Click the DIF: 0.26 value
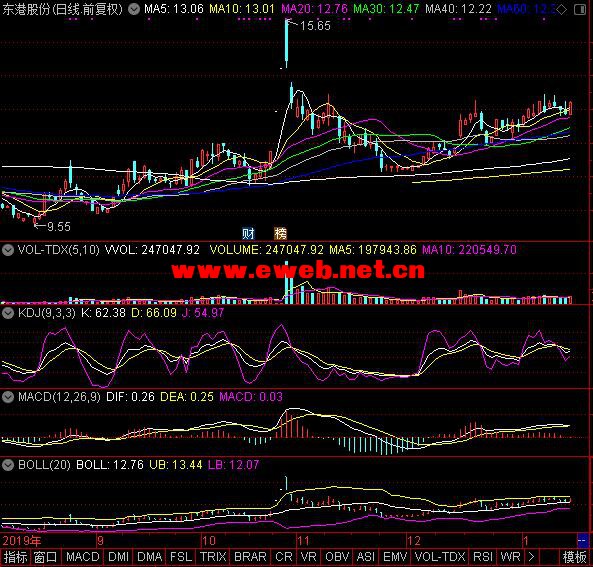 tap(130, 397)
